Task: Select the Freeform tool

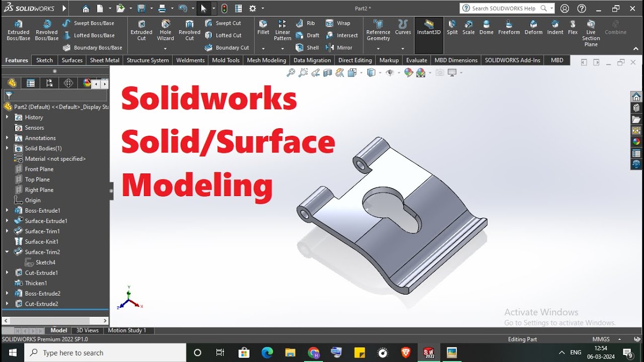Action: 509,28
